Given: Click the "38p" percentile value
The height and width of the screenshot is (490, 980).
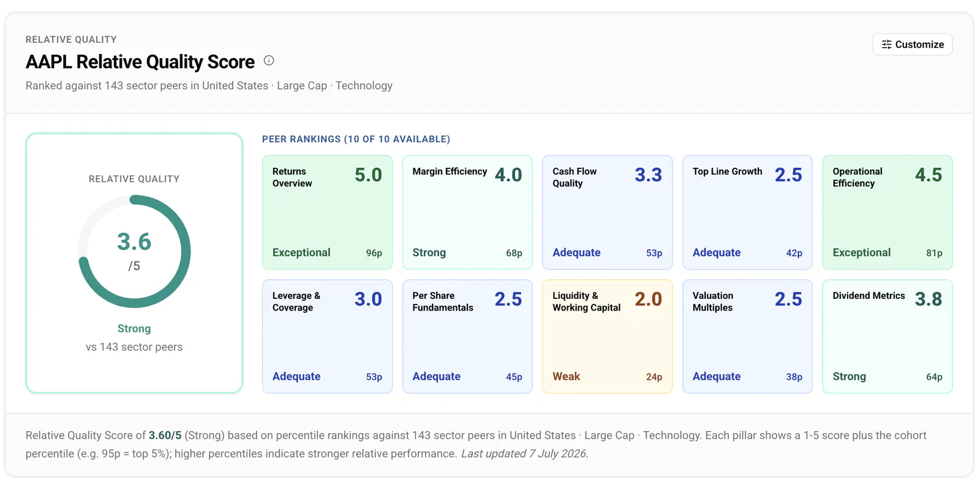Looking at the screenshot, I should tap(794, 377).
